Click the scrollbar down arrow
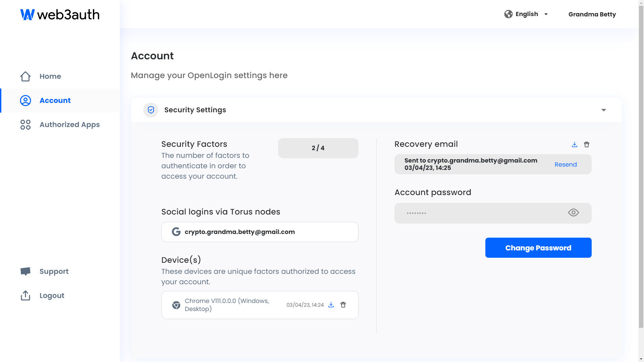This screenshot has width=644, height=362. tap(641, 359)
